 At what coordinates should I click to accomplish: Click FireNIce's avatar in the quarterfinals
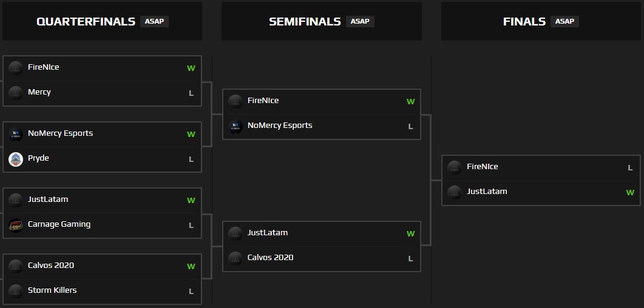coord(16,68)
